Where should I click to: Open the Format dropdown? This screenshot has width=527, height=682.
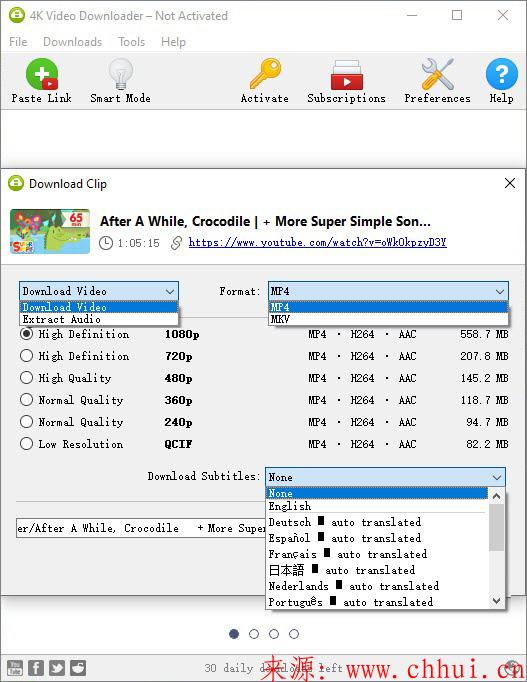click(x=388, y=291)
